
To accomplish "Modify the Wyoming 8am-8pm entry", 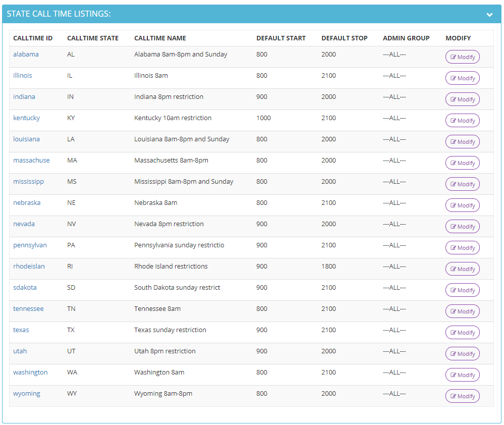I will click(x=462, y=396).
